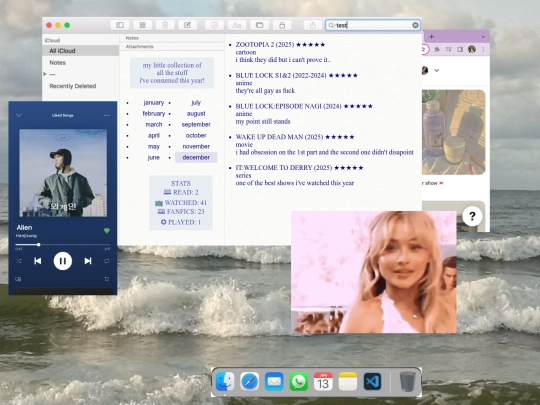Select All iCloud folder in sidebar
This screenshot has height=405, width=540.
81,51
